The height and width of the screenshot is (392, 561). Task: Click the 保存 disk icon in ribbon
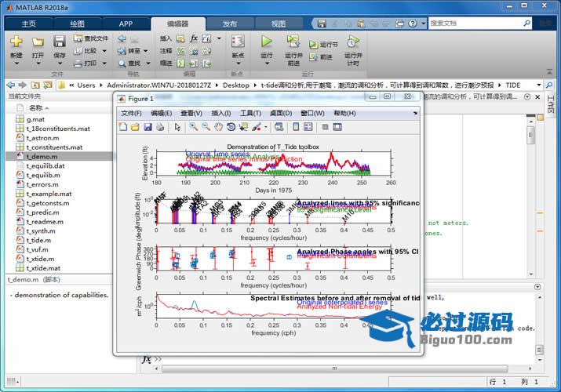pyautogui.click(x=59, y=42)
